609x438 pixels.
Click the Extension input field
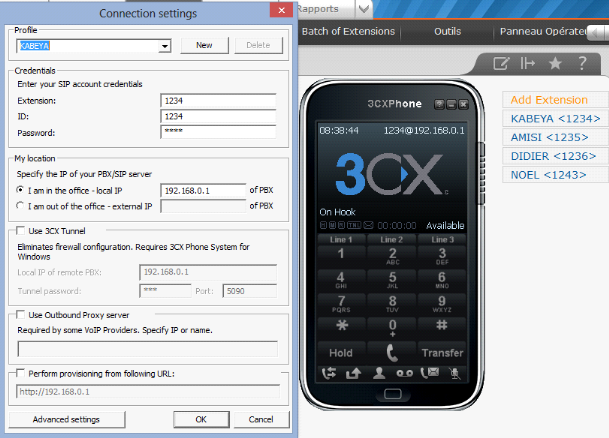pyautogui.click(x=218, y=101)
